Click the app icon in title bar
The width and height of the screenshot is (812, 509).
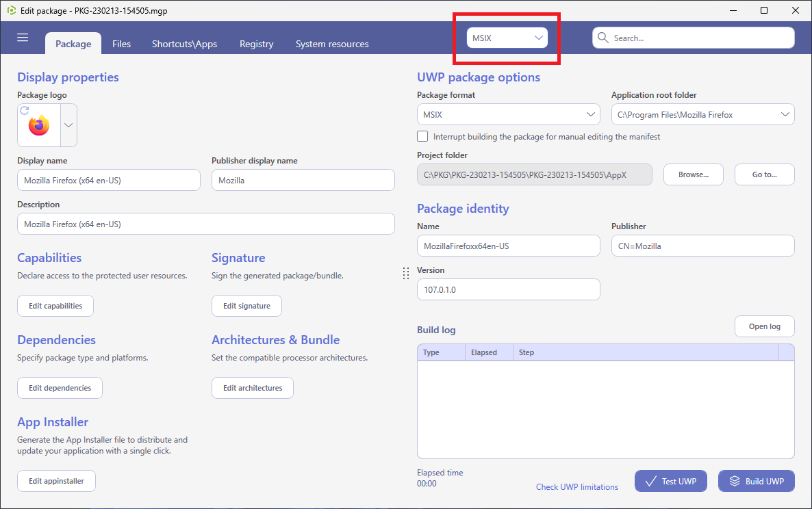12,10
